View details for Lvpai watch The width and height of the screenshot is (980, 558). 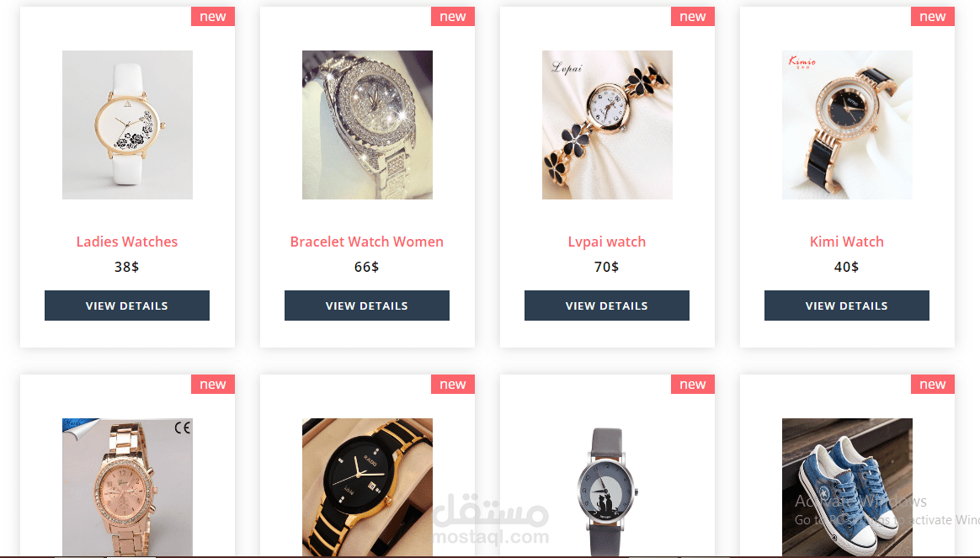click(x=607, y=306)
